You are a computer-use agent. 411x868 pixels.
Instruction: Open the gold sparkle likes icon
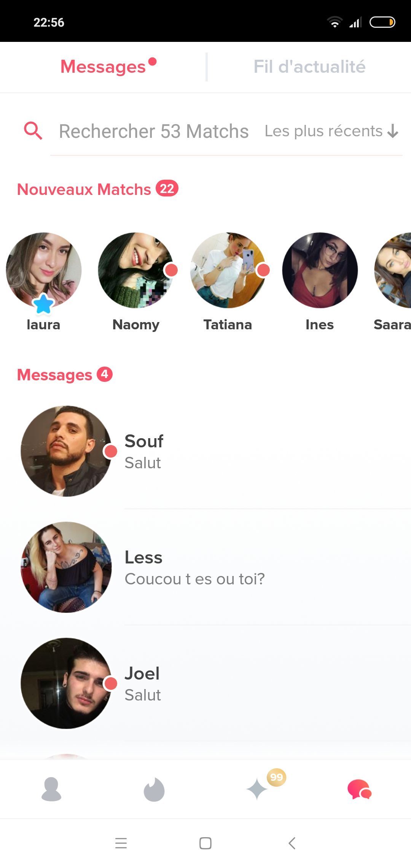point(257,789)
